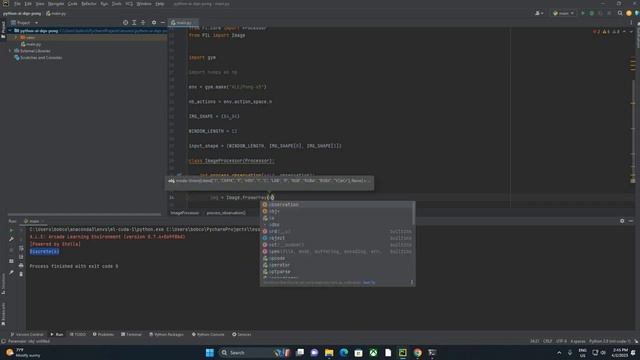Open the Navigate menu
This screenshot has width=640, height=360.
pos(56,4)
